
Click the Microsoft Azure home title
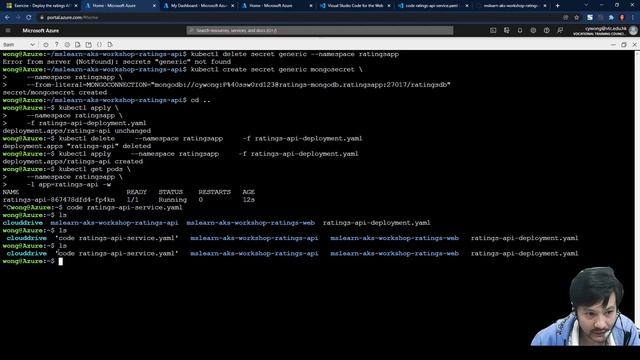[x=40, y=31]
